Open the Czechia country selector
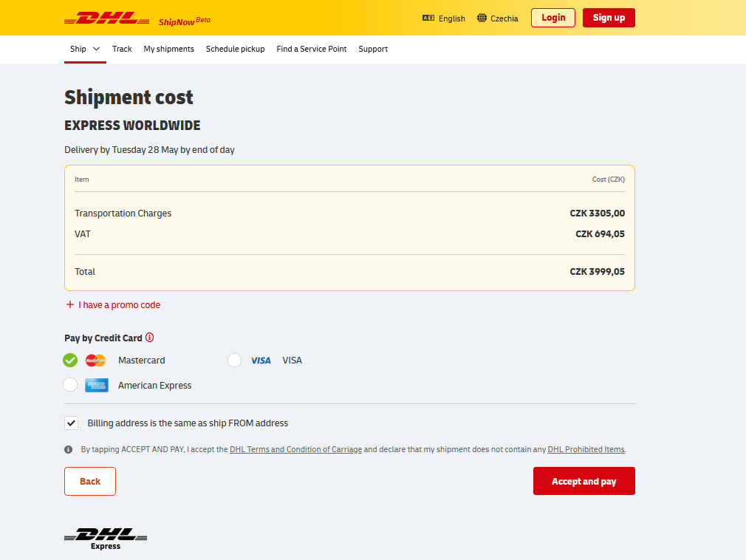Screen dimensions: 746x560 coord(498,18)
